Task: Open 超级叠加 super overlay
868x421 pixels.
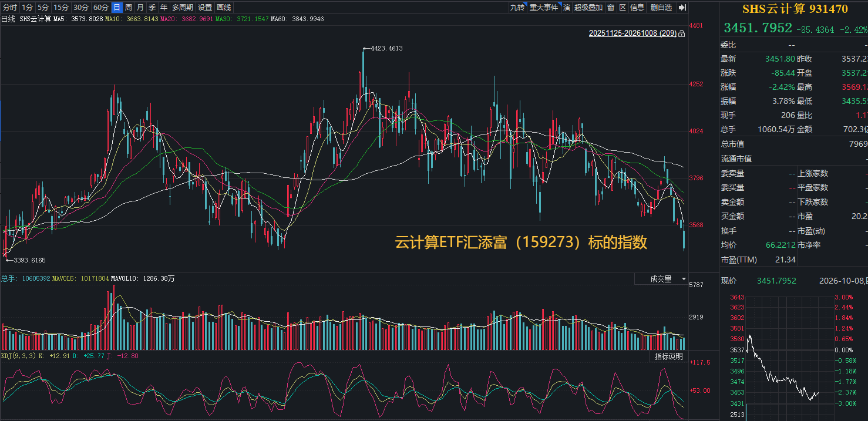Action: tap(588, 8)
